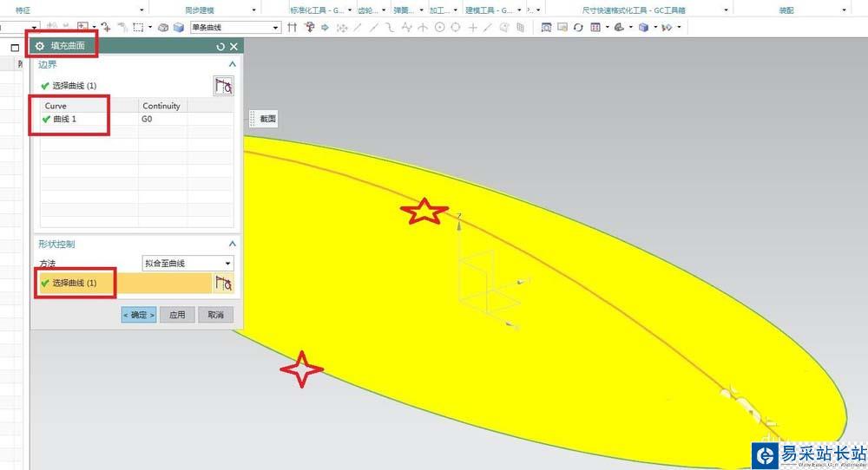This screenshot has width=868, height=470.
Task: Open the 单条曲线 curve rule dropdown
Action: (x=275, y=27)
